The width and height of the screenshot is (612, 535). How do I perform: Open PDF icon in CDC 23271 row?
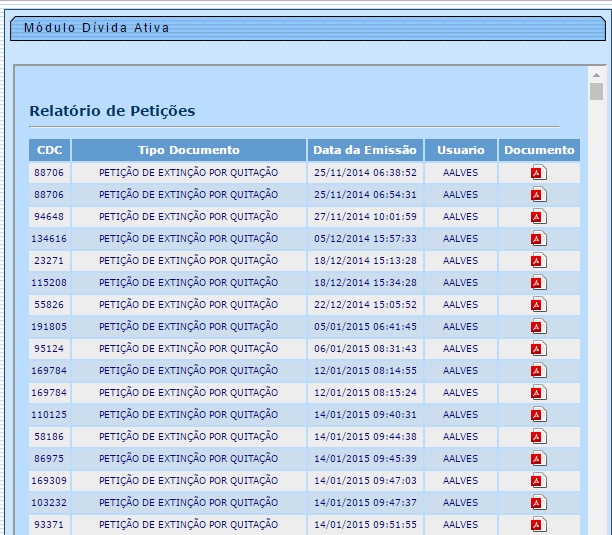pos(538,260)
